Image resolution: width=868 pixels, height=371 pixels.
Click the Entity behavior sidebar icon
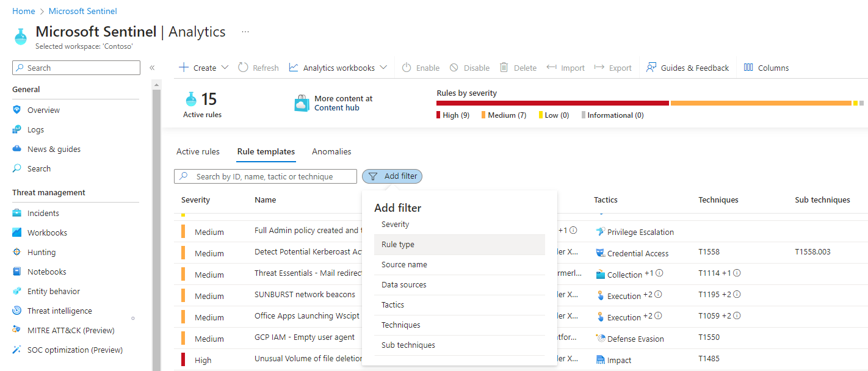click(18, 290)
